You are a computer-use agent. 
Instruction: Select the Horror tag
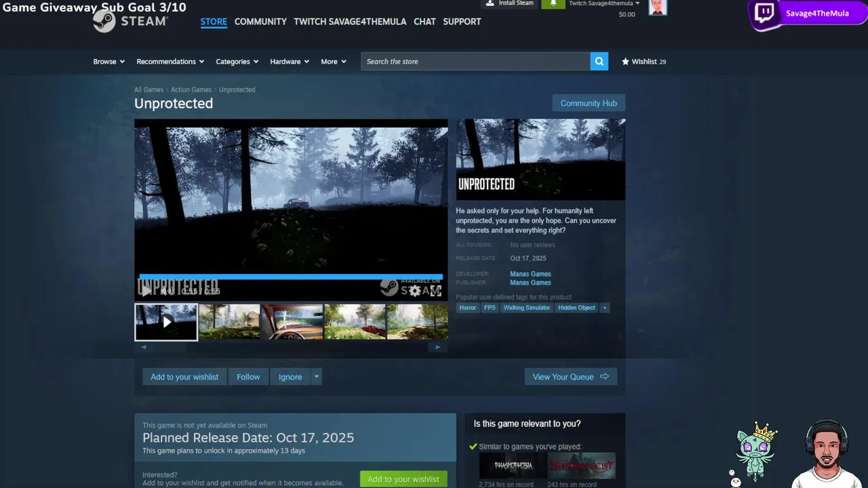pyautogui.click(x=468, y=308)
